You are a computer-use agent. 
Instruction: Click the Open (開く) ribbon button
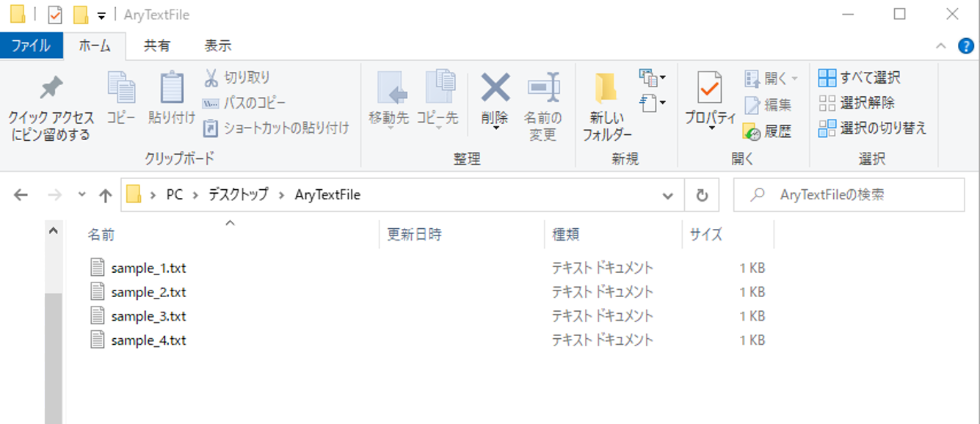click(x=770, y=78)
